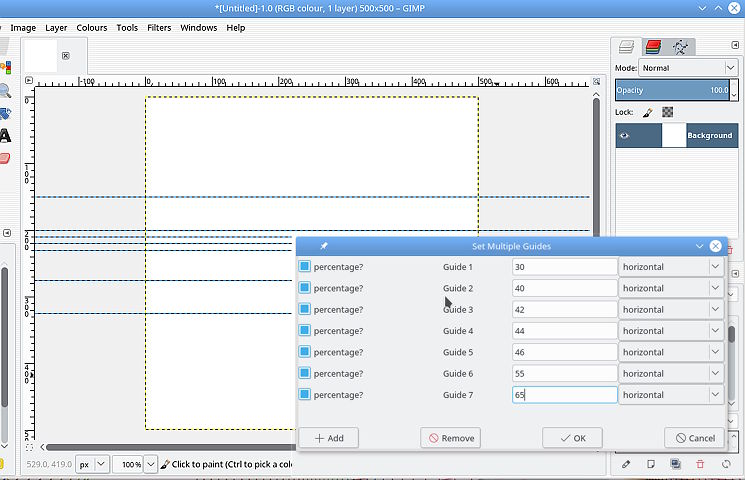Screen dimensions: 745x480
Task: Create a new layer icon
Action: tap(650, 464)
